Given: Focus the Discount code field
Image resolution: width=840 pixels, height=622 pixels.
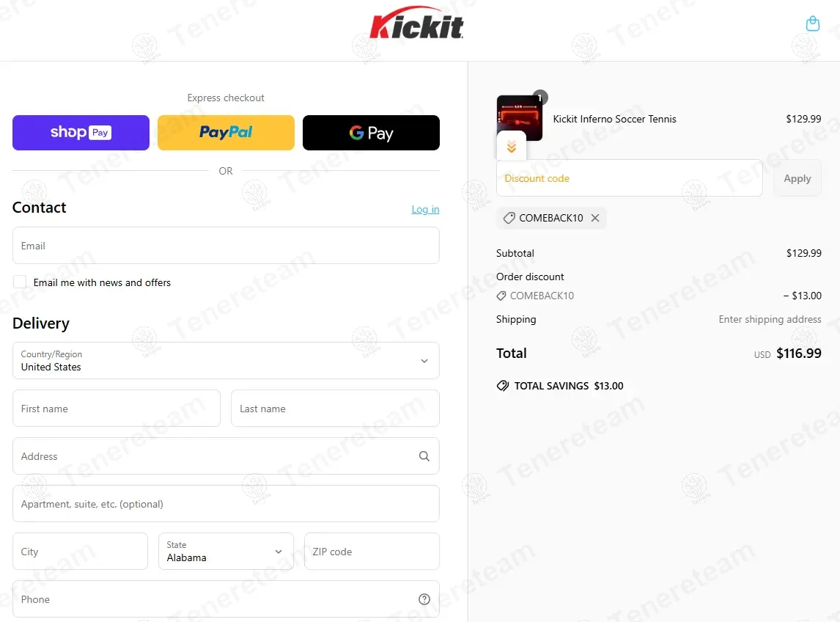Looking at the screenshot, I should coord(629,178).
